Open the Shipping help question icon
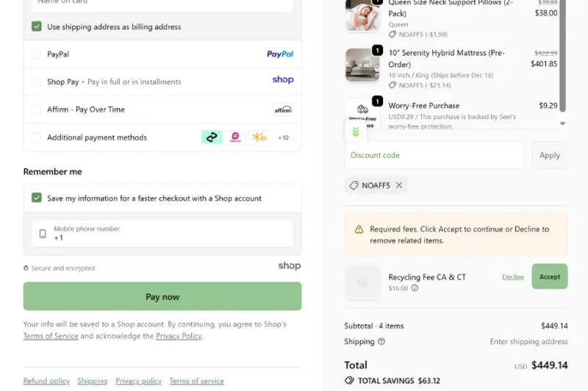This screenshot has width=588, height=391. [x=381, y=342]
